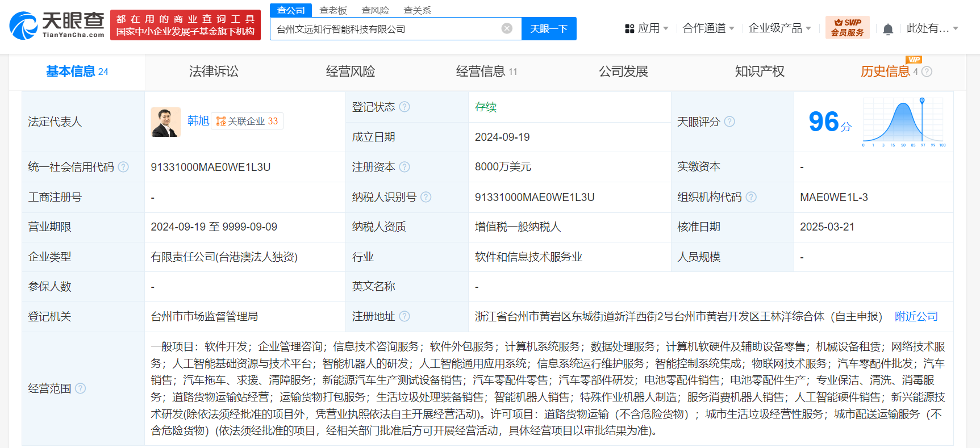Viewport: 980px width, 448px height.
Task: Open the notification bell
Action: coord(887,29)
